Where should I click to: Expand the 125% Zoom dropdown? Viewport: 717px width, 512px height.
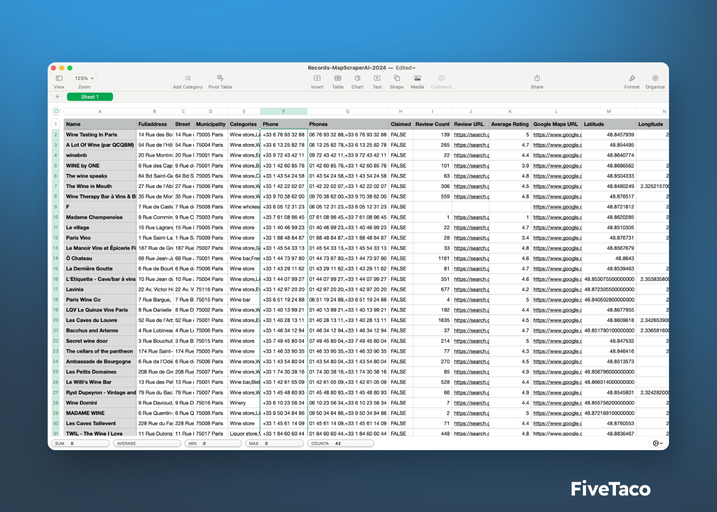click(x=84, y=78)
